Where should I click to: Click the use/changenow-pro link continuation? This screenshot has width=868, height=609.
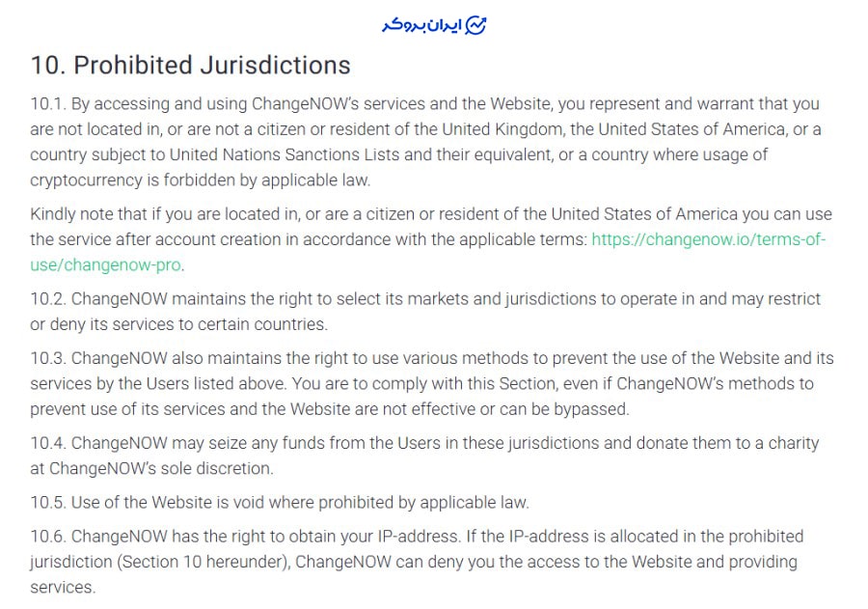tap(106, 264)
